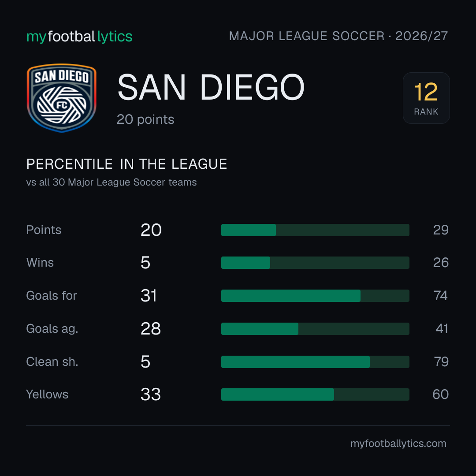The height and width of the screenshot is (476, 476).
Task: Click the Wins percentile bar
Action: click(x=315, y=263)
